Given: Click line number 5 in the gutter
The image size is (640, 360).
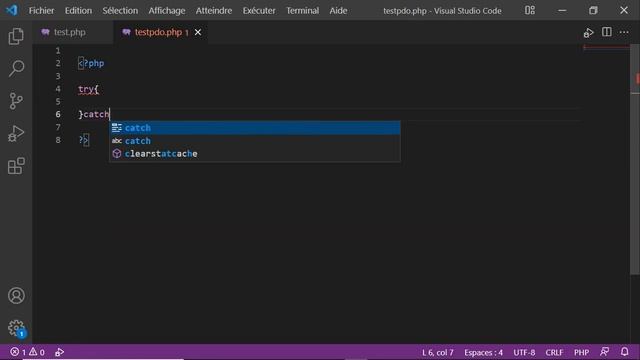Looking at the screenshot, I should pyautogui.click(x=58, y=102).
